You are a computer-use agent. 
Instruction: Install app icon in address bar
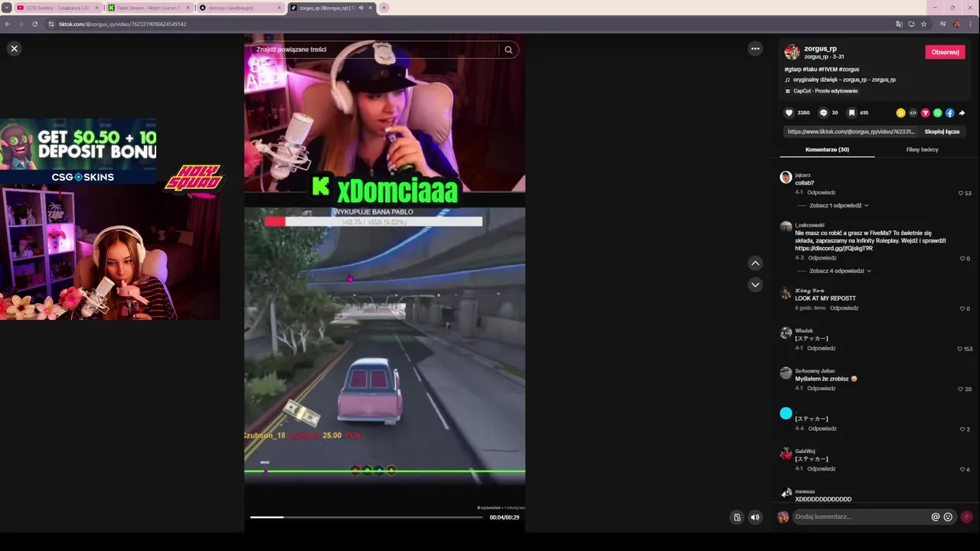(911, 24)
